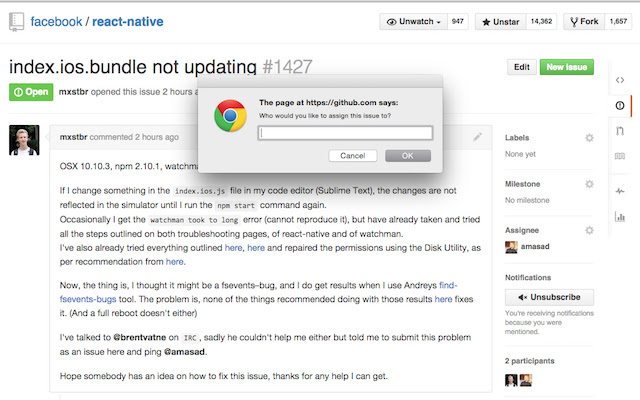Click the New issue button
This screenshot has height=400, width=640.
(x=567, y=67)
